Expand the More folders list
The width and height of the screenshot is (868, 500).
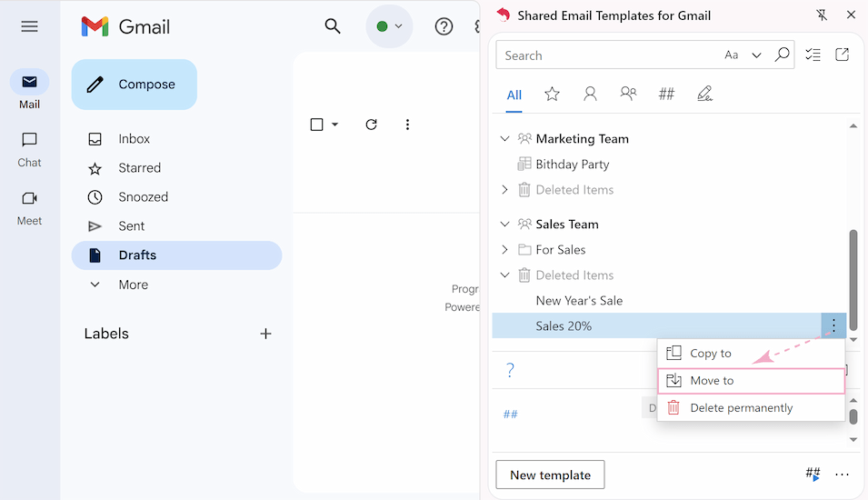point(133,285)
